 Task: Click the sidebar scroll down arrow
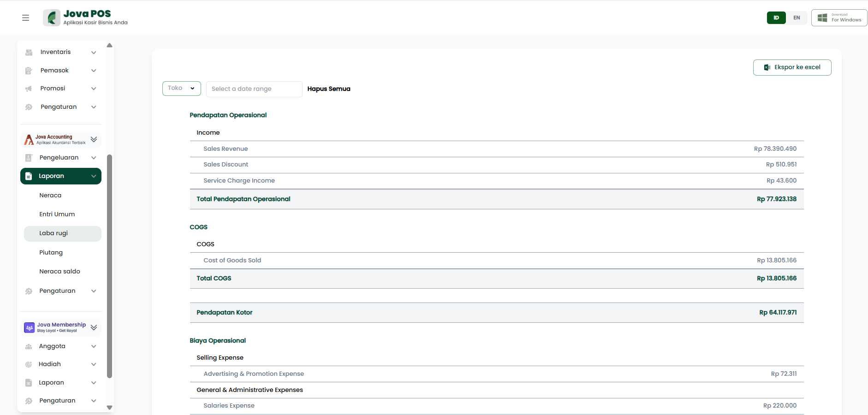click(110, 408)
